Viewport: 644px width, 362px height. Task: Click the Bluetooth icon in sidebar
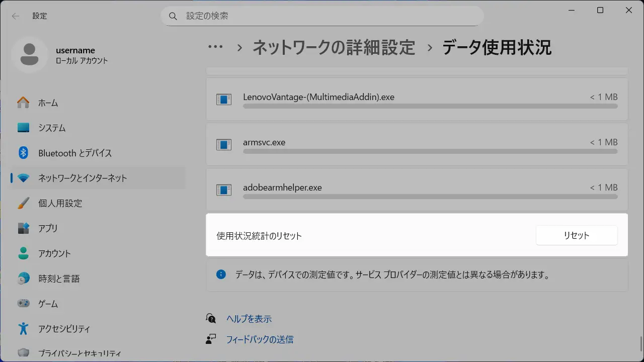coord(23,153)
